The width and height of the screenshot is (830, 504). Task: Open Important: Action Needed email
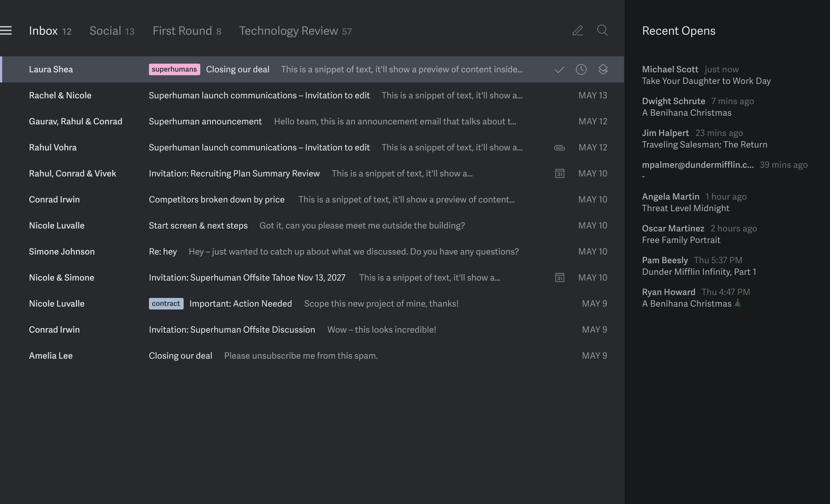point(312,304)
